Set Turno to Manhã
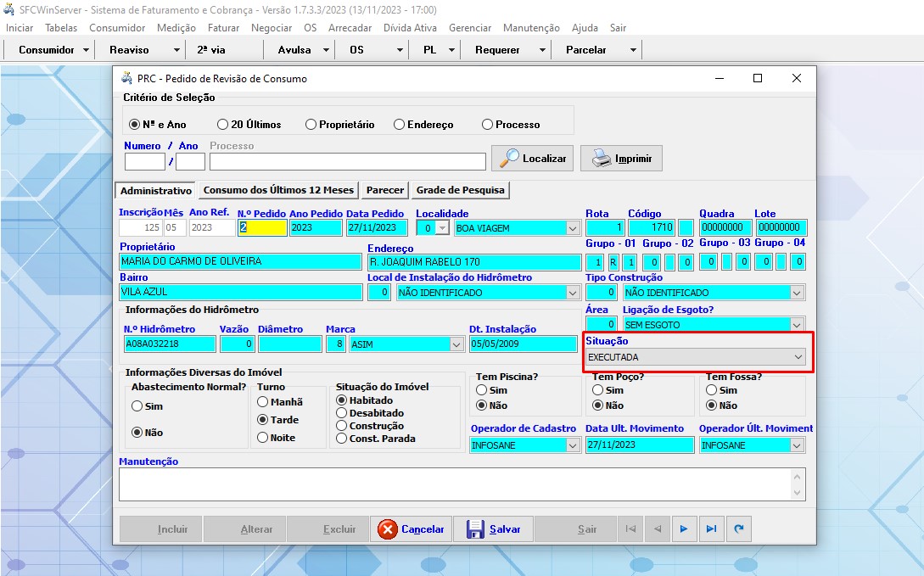The image size is (924, 576). tap(263, 402)
